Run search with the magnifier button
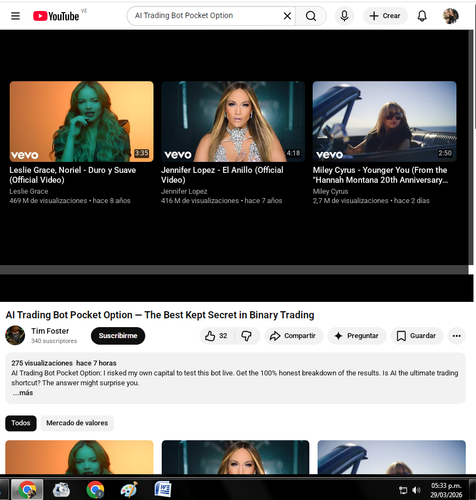This screenshot has width=476, height=500. (x=311, y=16)
